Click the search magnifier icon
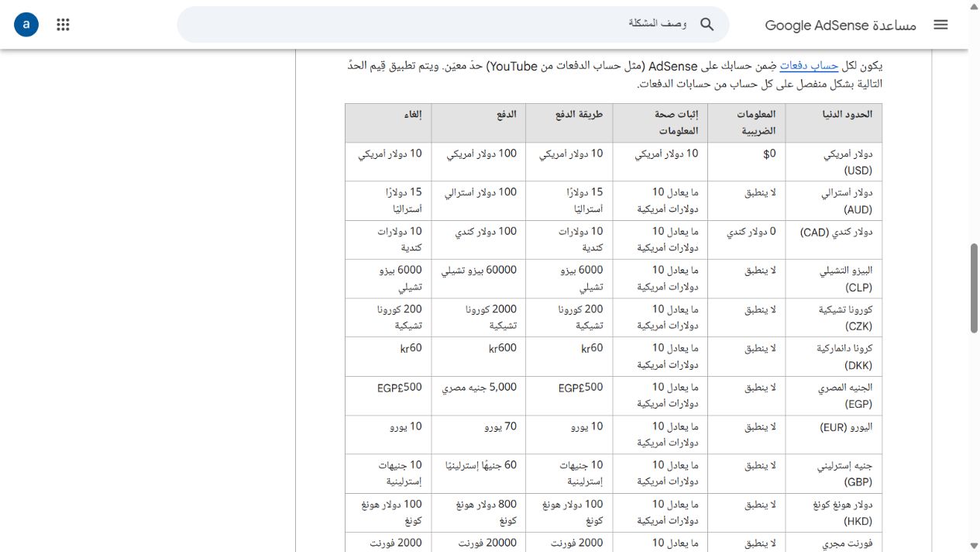The width and height of the screenshot is (980, 552). pos(707,24)
